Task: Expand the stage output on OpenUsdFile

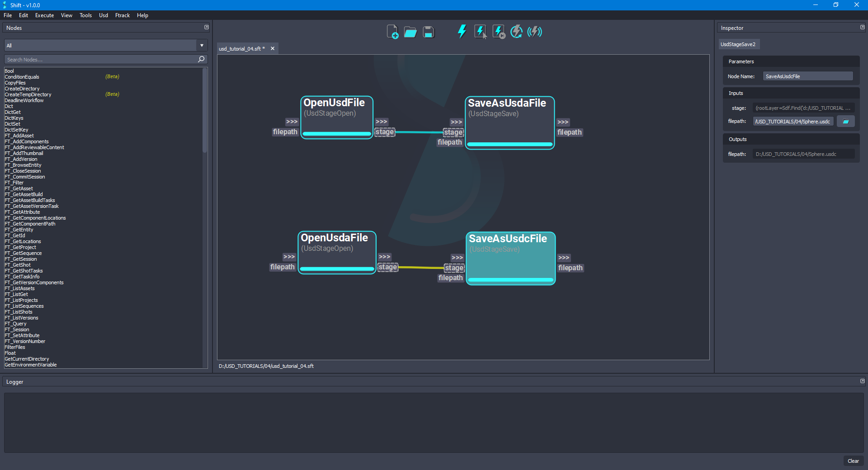Action: coord(381,122)
